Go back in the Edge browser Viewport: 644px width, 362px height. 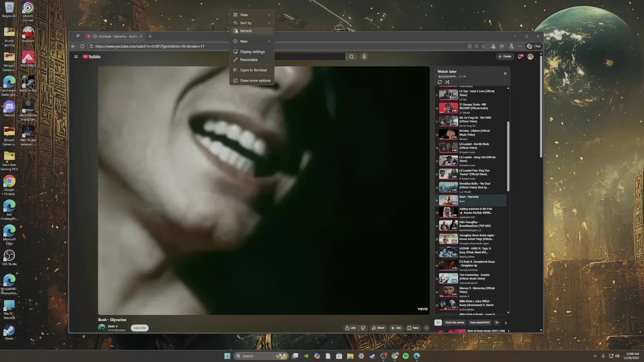[73, 46]
